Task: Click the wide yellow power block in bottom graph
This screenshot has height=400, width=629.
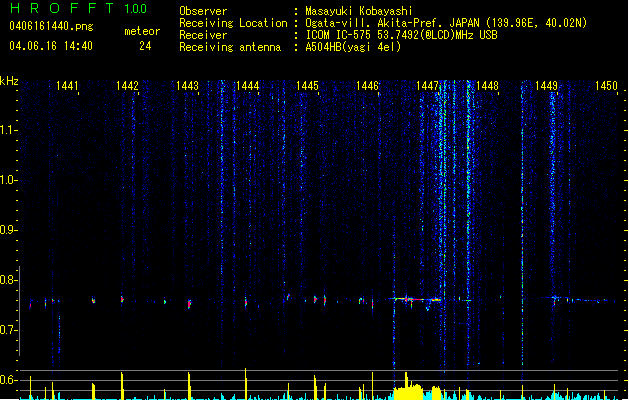Action: point(408,392)
